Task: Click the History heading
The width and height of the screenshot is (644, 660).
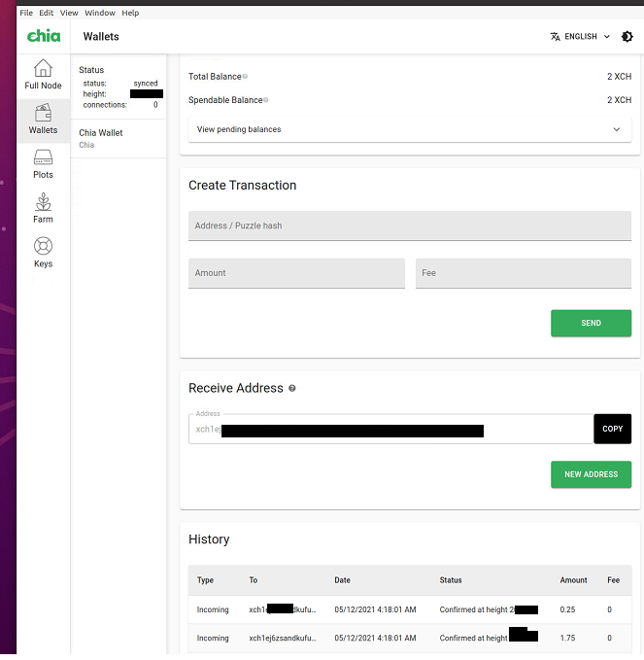Action: 209,539
